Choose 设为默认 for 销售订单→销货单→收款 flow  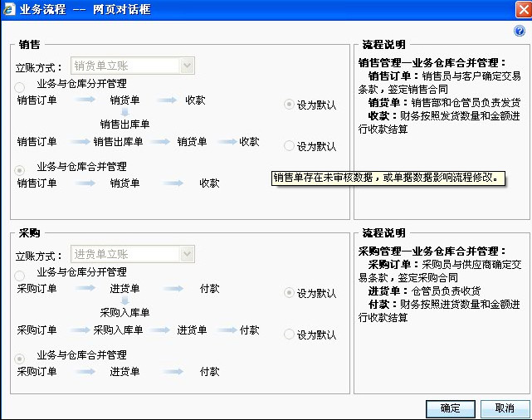pos(289,105)
